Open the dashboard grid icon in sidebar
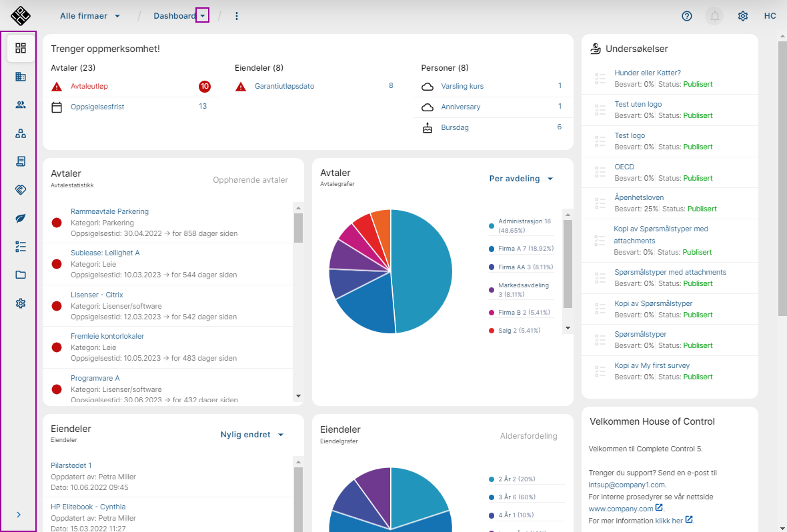Screen dimensions: 787x532 21,48
